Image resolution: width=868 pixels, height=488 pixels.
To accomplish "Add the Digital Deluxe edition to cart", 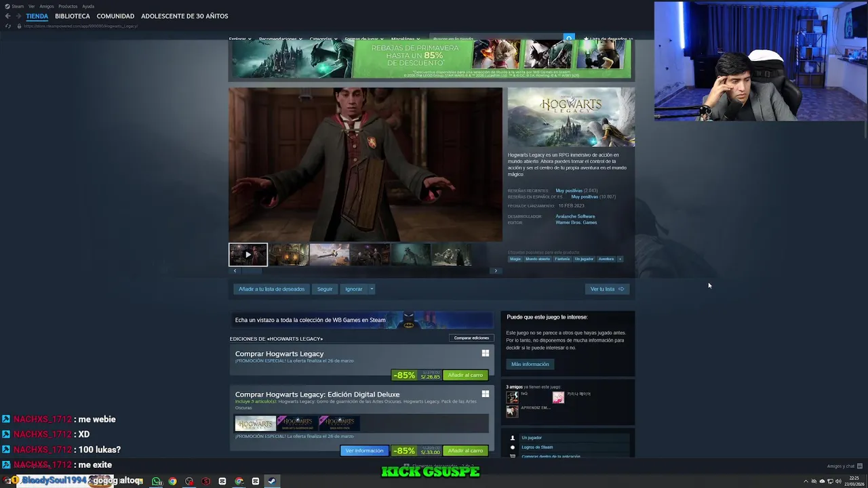I will coord(465,451).
